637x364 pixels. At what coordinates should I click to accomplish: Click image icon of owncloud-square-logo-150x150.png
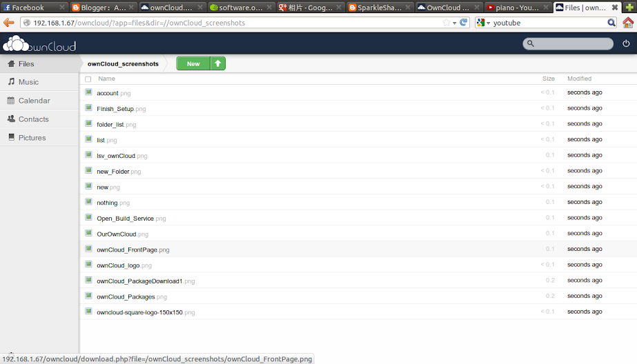click(x=88, y=311)
